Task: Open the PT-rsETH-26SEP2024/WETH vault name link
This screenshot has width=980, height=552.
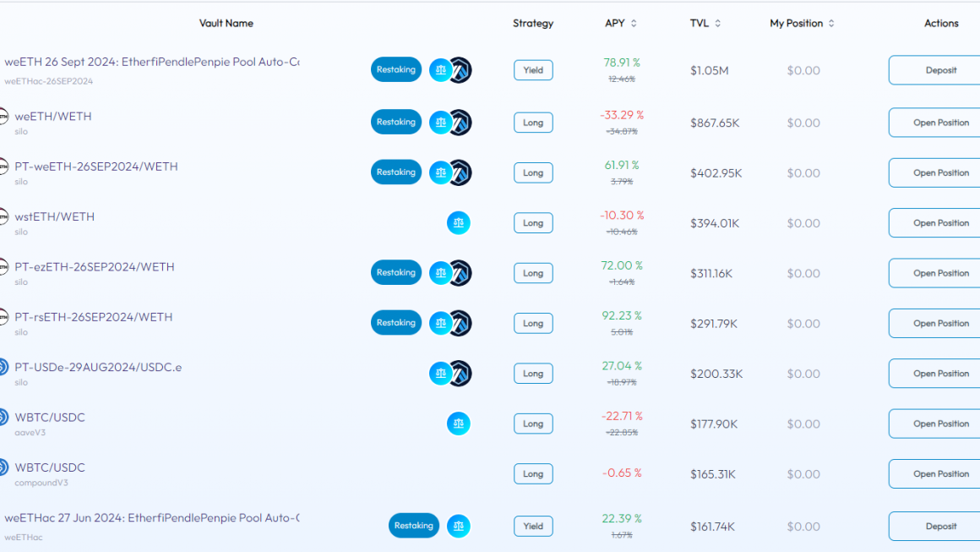Action: [94, 317]
